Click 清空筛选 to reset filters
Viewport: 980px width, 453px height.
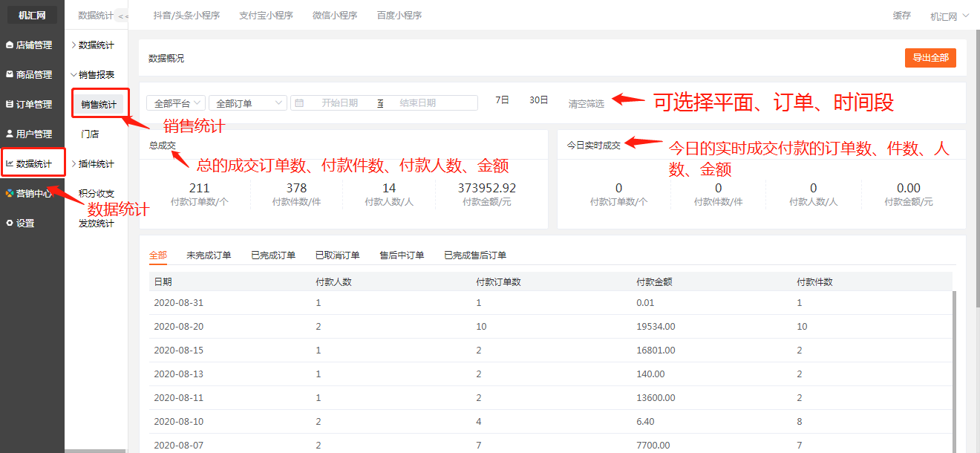click(x=587, y=104)
